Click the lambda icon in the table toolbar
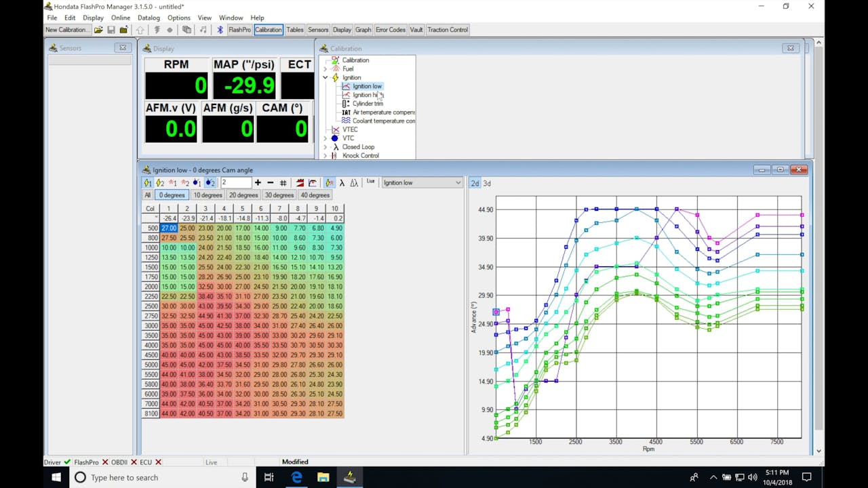The width and height of the screenshot is (868, 488). click(x=340, y=182)
